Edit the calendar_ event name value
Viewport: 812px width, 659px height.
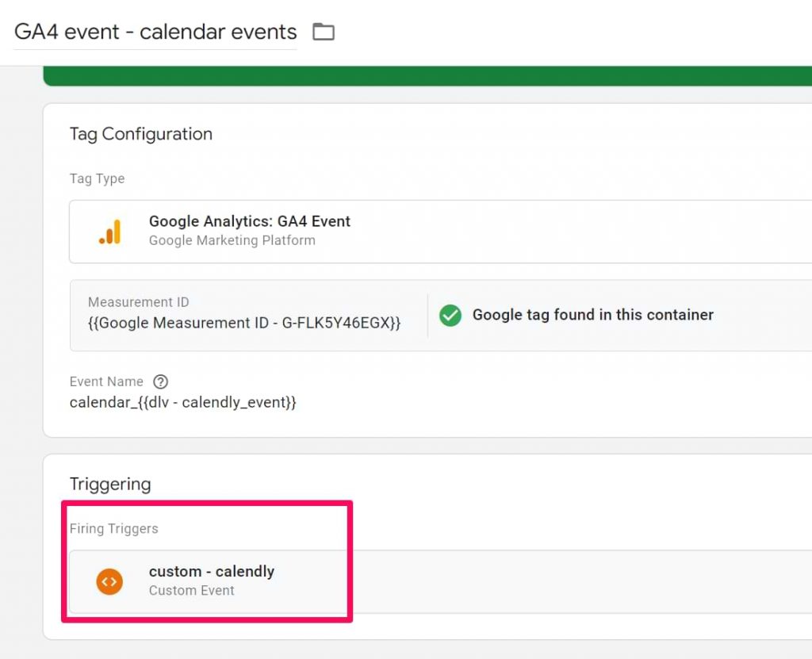[x=184, y=402]
